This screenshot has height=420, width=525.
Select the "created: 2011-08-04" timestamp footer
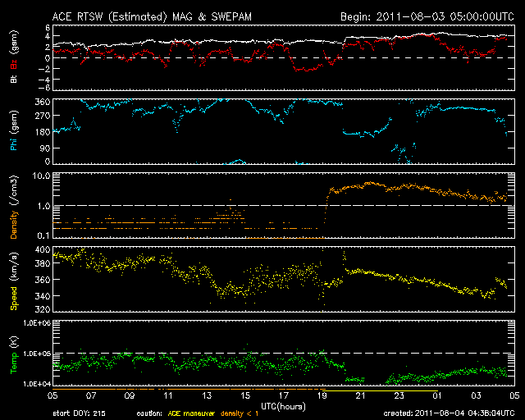click(x=449, y=413)
